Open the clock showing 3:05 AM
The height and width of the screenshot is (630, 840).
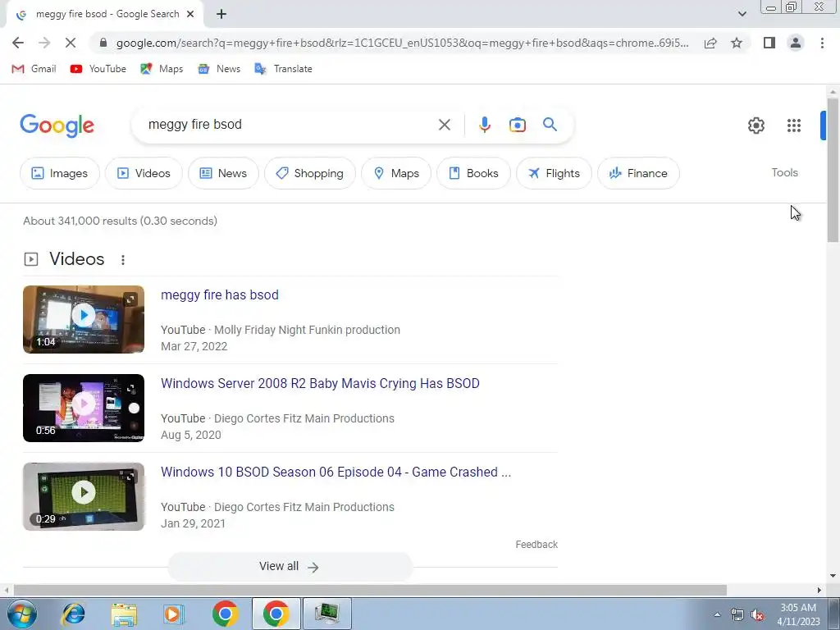point(798,614)
